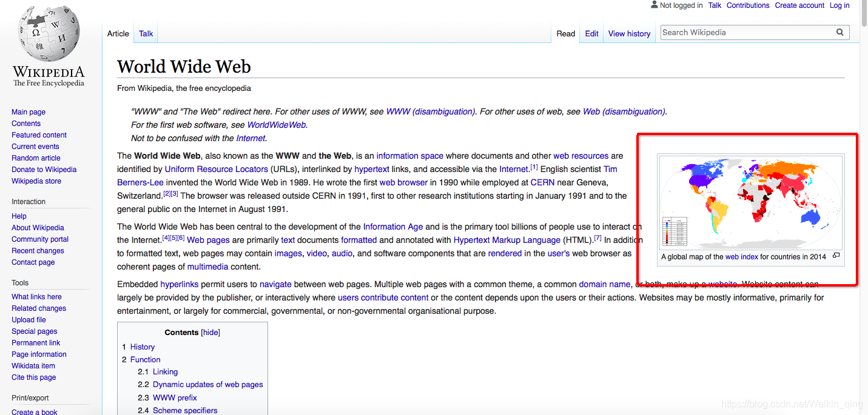
Task: Click web index link in map caption
Action: (x=742, y=257)
